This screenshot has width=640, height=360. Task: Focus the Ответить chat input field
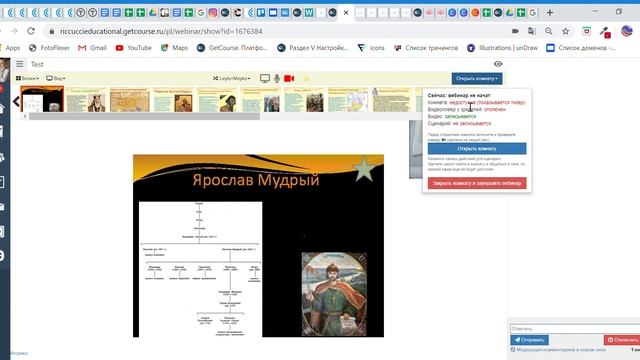click(575, 329)
